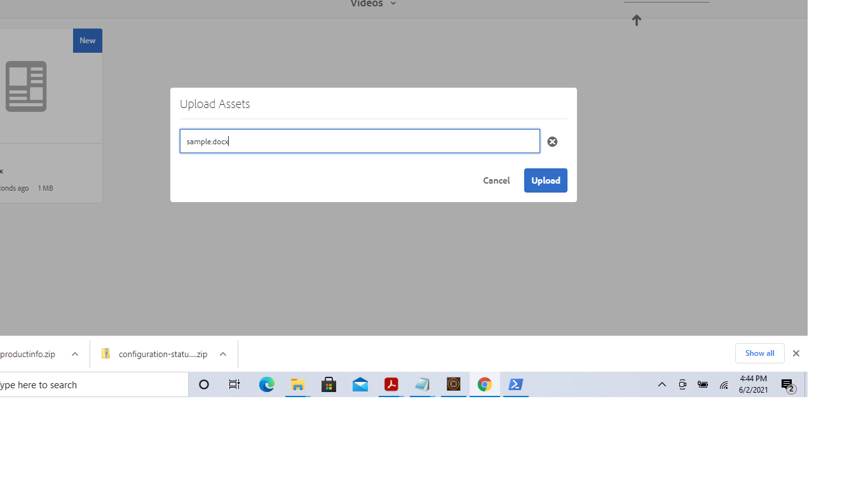The width and height of the screenshot is (868, 488).
Task: Launch Windows PowerShell from the taskbar
Action: [x=515, y=384]
